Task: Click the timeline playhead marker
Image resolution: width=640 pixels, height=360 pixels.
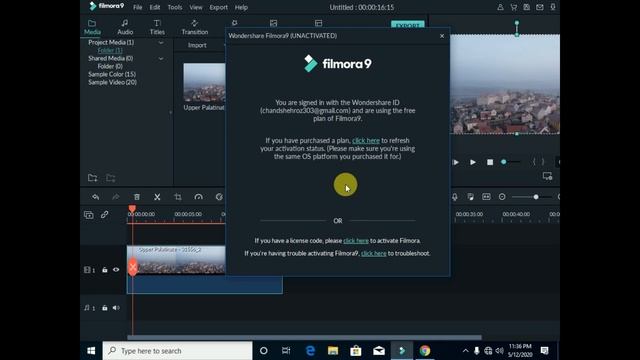Action: click(132, 209)
